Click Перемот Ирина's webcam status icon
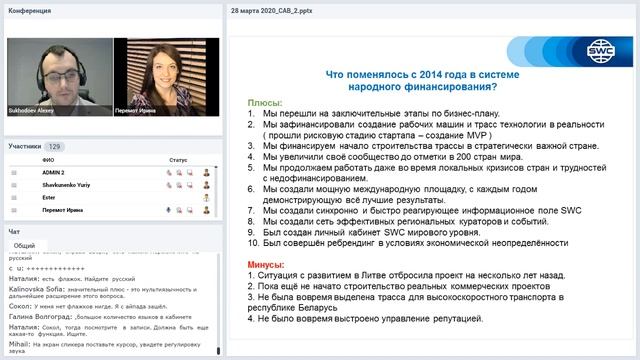 (179, 210)
